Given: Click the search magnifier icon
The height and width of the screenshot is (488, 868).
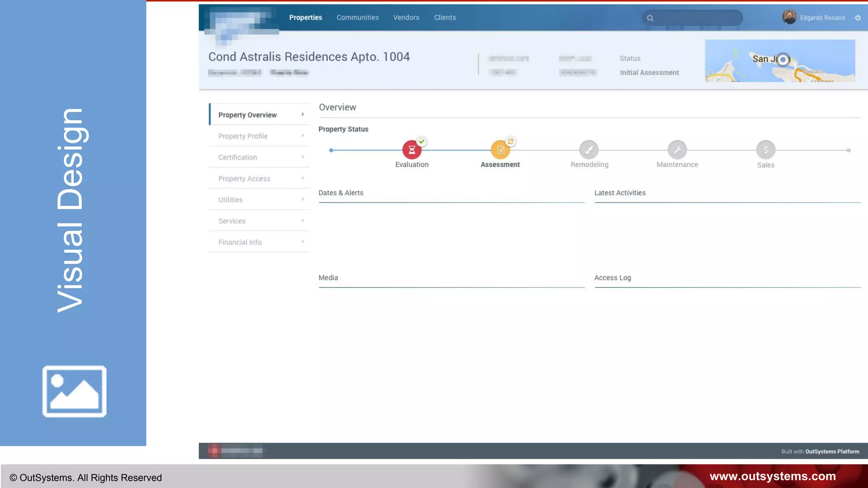Looking at the screenshot, I should (650, 18).
